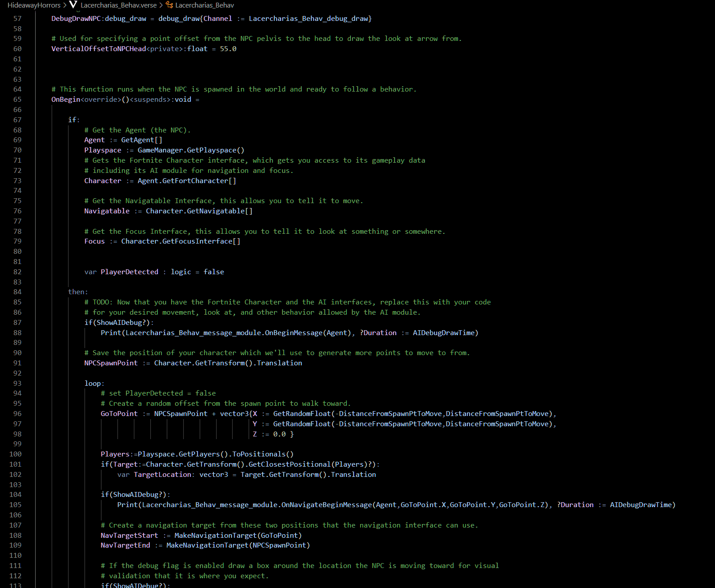
Task: Click line number 84 beside then
Action: tap(17, 292)
